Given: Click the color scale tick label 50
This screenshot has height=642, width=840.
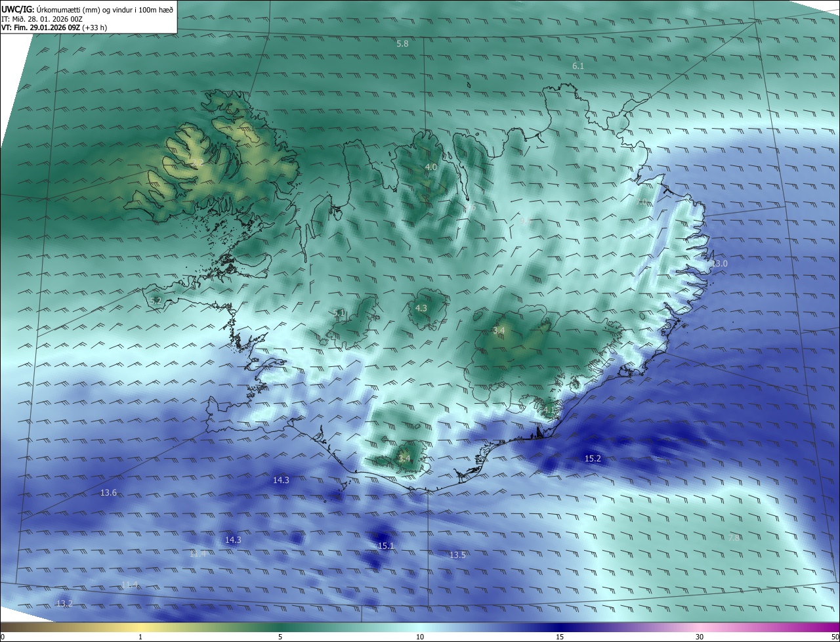Looking at the screenshot, I should tap(835, 637).
